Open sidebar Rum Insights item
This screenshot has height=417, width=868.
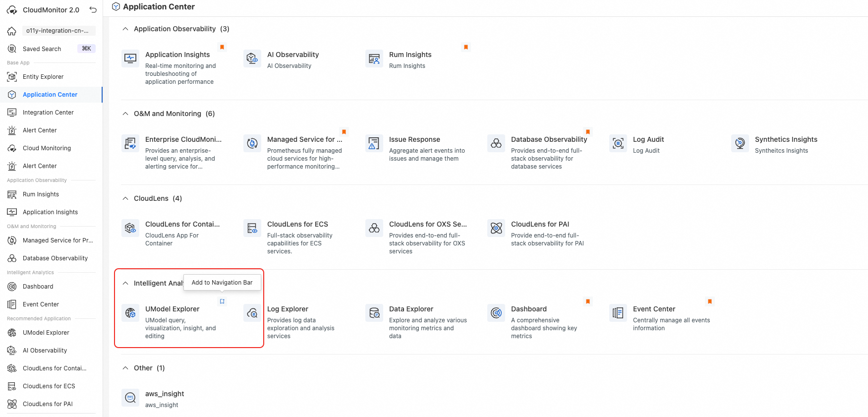click(51, 194)
